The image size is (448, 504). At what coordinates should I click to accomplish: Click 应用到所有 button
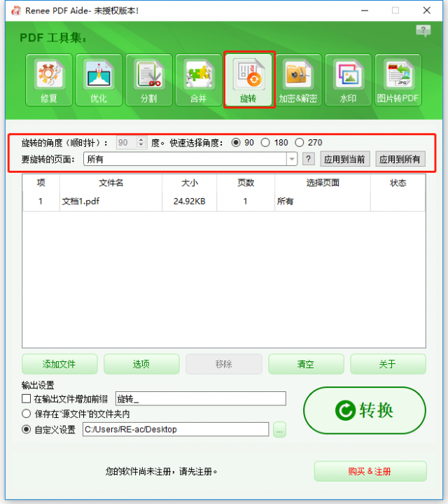[x=400, y=159]
